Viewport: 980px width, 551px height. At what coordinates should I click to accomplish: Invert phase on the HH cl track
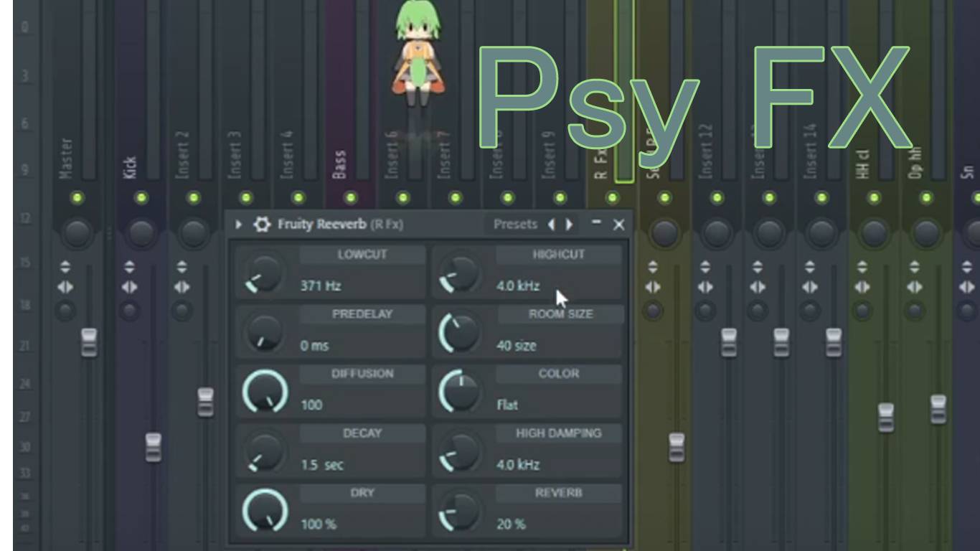[862, 267]
